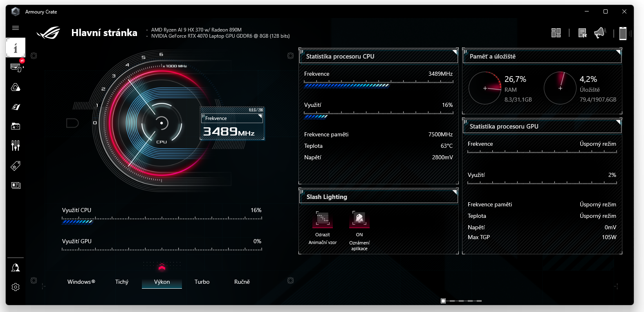Open the GameVisual slash icon in sidebar
This screenshot has height=312, width=644.
[16, 107]
